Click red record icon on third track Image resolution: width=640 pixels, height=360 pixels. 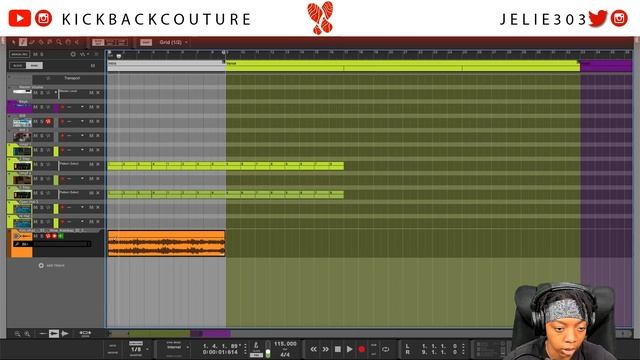(48, 122)
